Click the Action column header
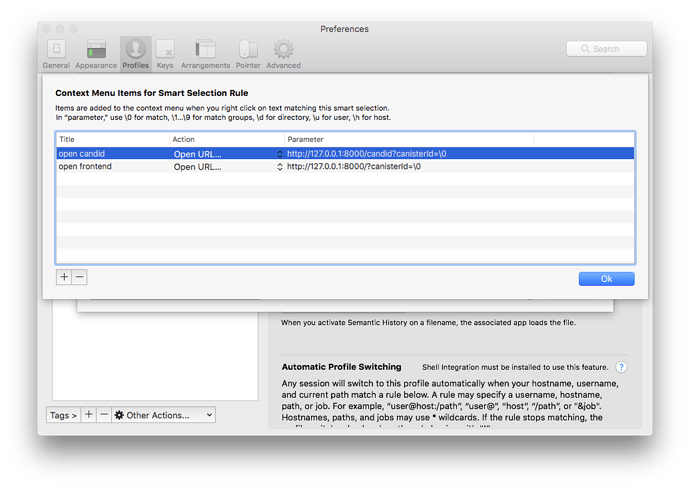 pos(227,139)
